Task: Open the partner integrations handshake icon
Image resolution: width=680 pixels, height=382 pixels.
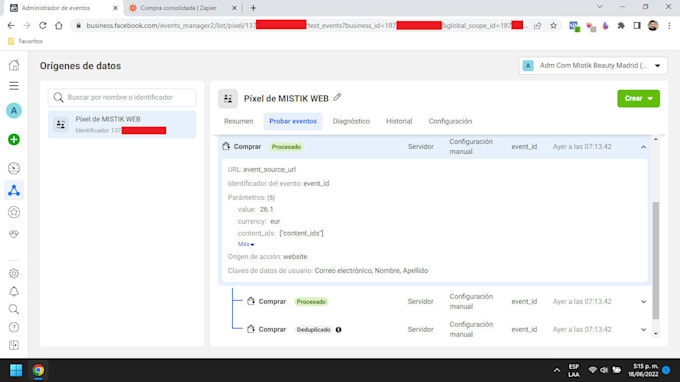Action: 14,234
